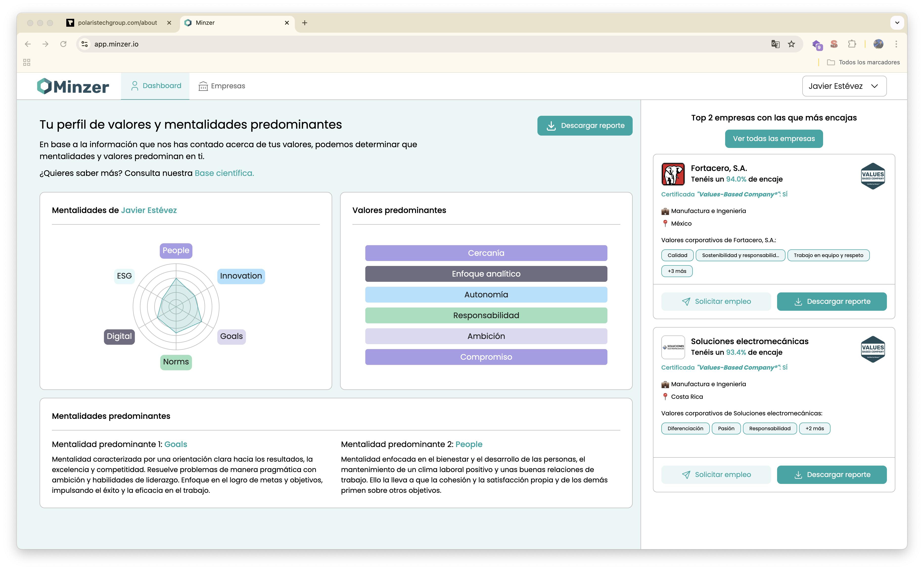
Task: Click the Trabajo en equipo y respeto chip
Action: [x=828, y=255]
